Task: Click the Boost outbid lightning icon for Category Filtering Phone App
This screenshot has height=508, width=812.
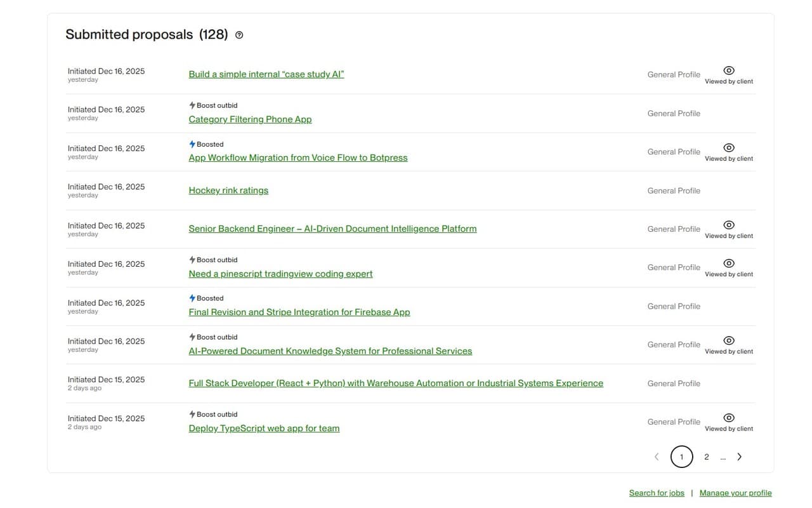Action: click(191, 105)
